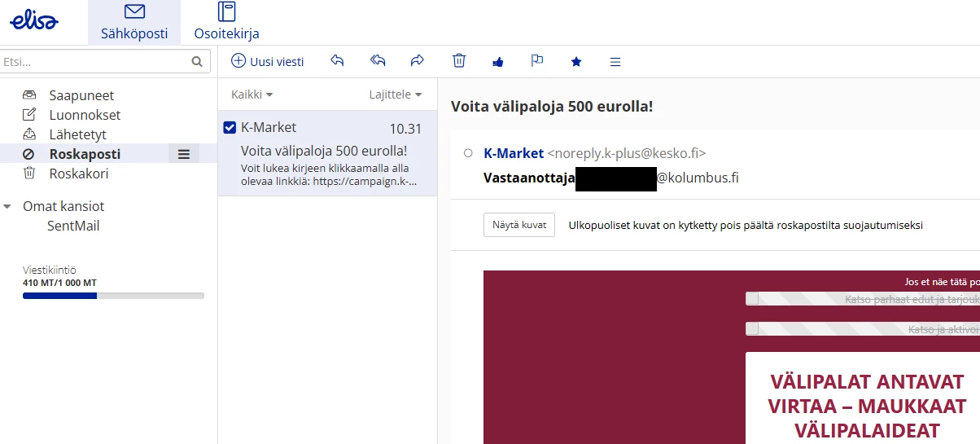Open the Luonnokset folder
Image resolution: width=980 pixels, height=444 pixels.
(85, 115)
